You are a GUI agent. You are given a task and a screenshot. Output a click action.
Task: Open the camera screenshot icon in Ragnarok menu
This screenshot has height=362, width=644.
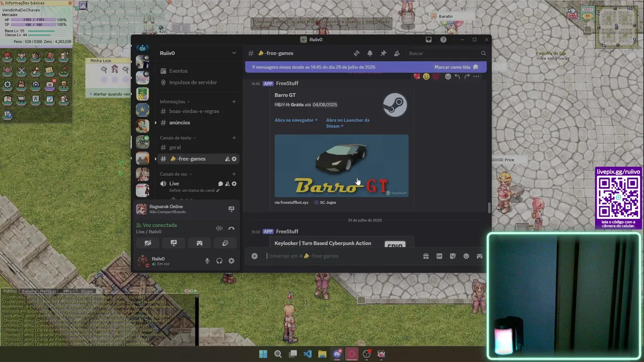click(x=36, y=85)
